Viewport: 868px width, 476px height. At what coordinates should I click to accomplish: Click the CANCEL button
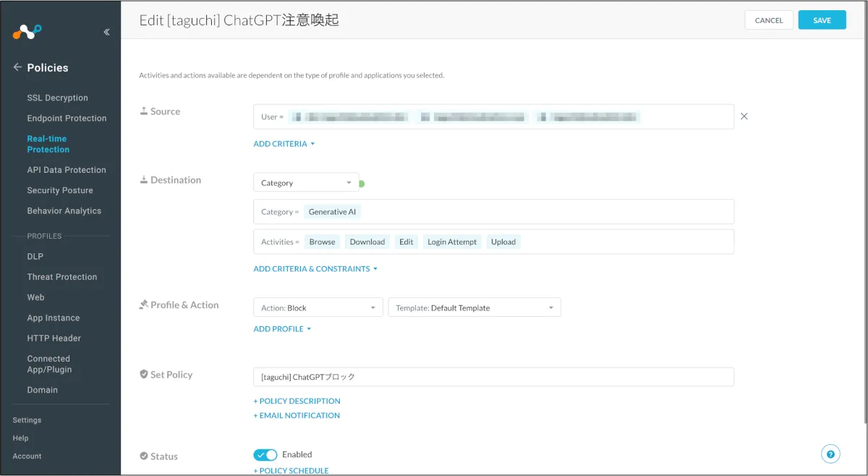[769, 20]
